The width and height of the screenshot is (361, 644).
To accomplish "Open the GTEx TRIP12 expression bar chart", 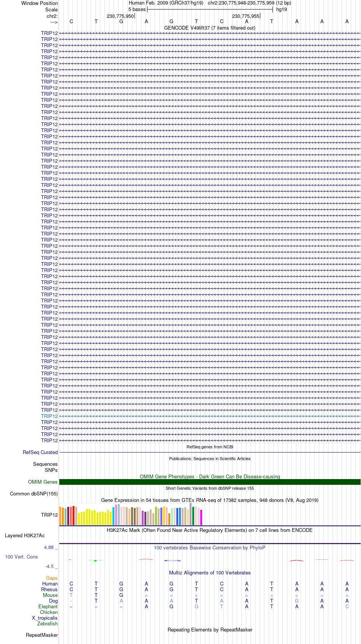I will pos(131,514).
